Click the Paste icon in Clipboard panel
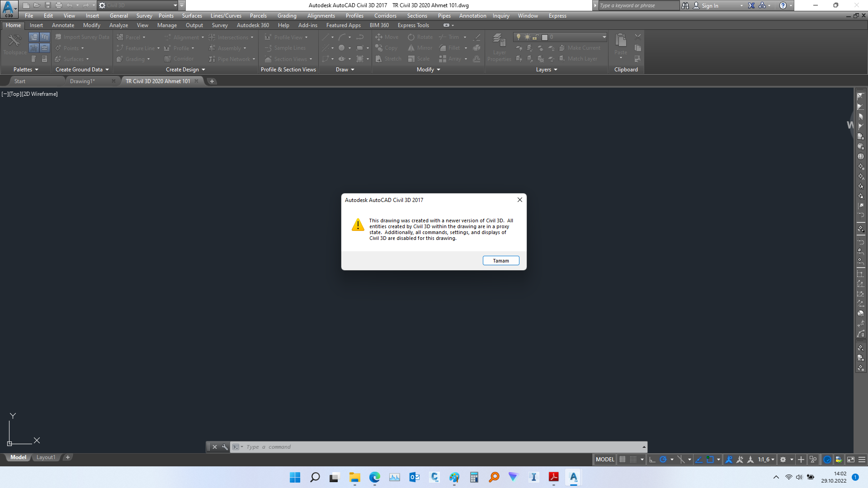The width and height of the screenshot is (868, 488). tap(621, 41)
